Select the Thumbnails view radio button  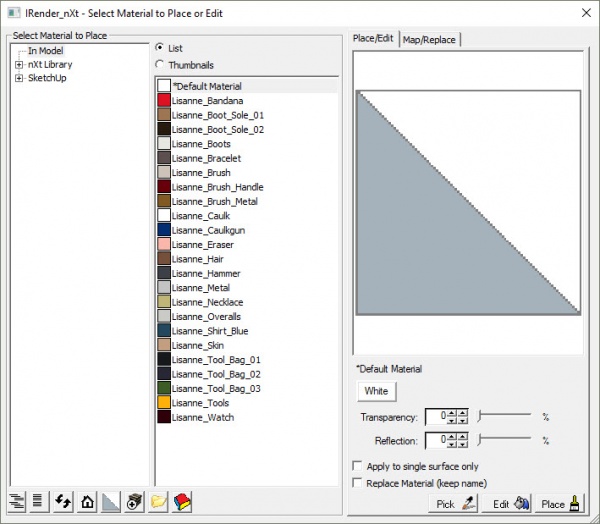pos(161,65)
